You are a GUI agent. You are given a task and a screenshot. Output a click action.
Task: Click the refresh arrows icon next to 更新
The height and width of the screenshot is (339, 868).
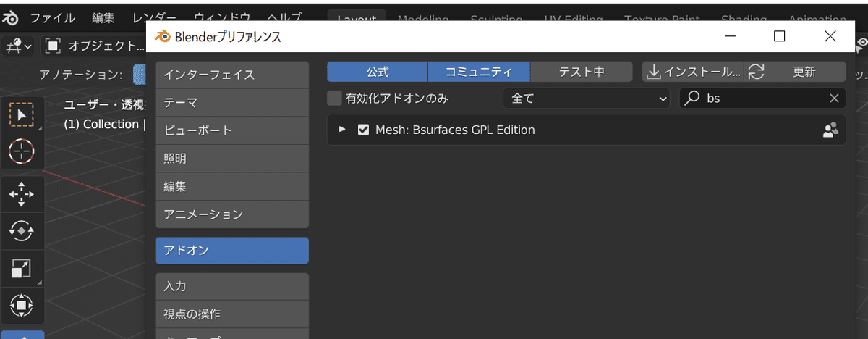[x=756, y=72]
